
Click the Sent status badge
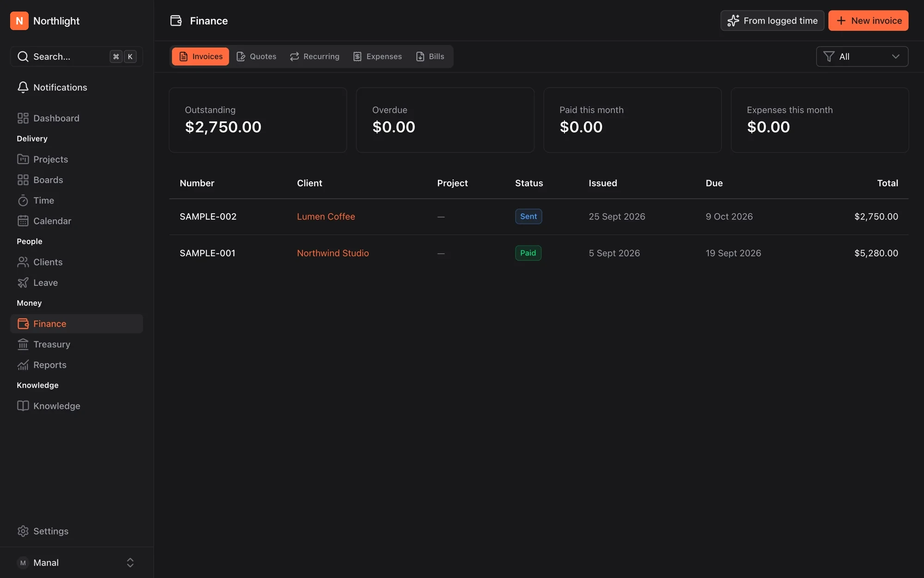pos(529,216)
